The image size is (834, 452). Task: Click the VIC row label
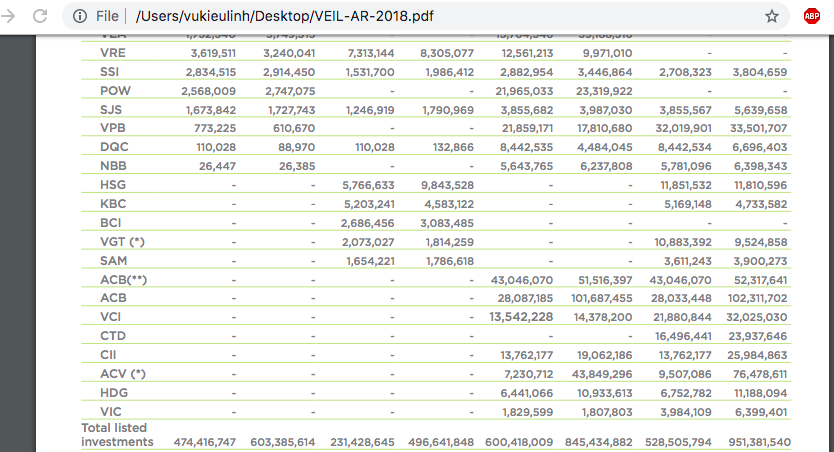112,411
